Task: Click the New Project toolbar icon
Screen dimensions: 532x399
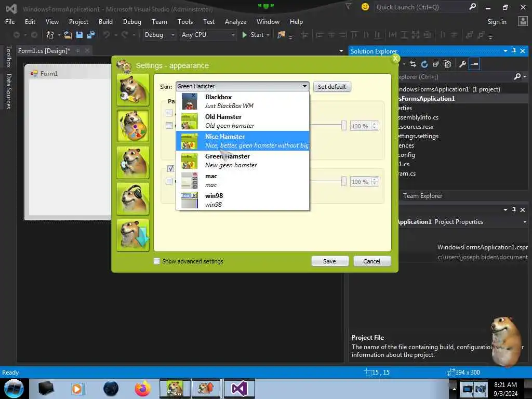Action: pos(50,35)
